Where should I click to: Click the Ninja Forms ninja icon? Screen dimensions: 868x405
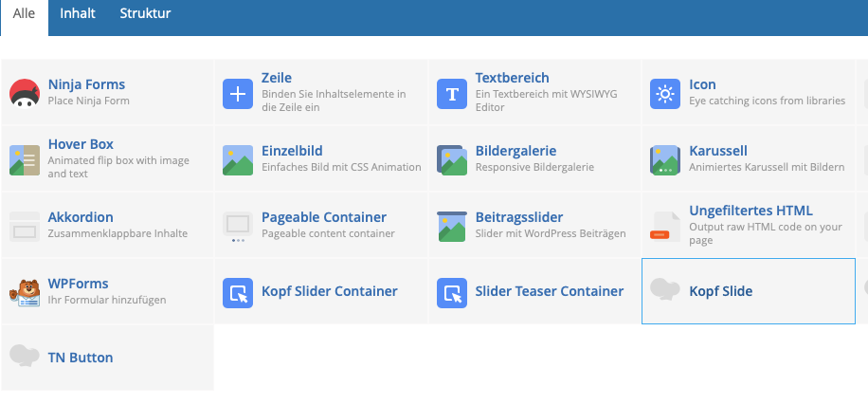coord(25,94)
